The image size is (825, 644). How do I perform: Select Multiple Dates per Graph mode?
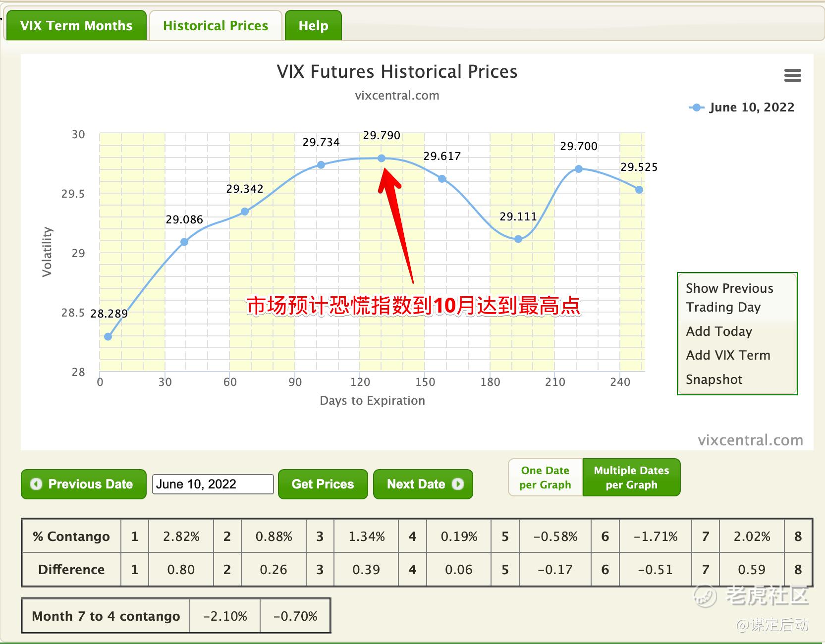tap(631, 478)
